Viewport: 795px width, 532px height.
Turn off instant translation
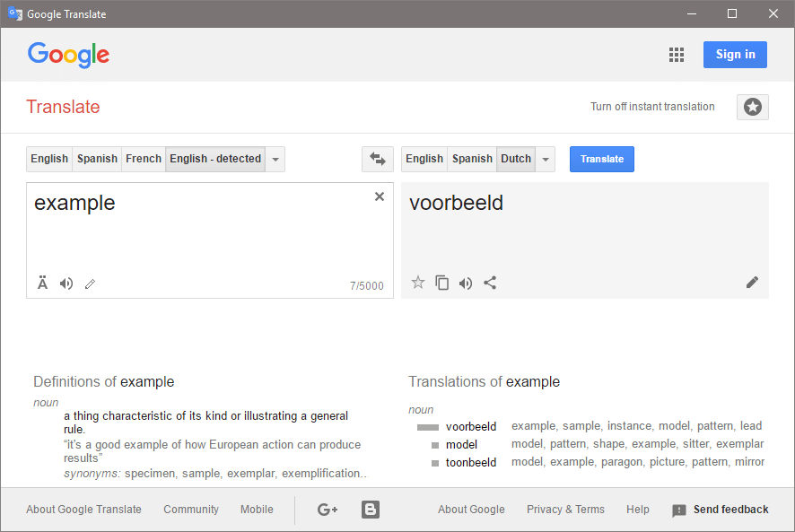[x=652, y=107]
